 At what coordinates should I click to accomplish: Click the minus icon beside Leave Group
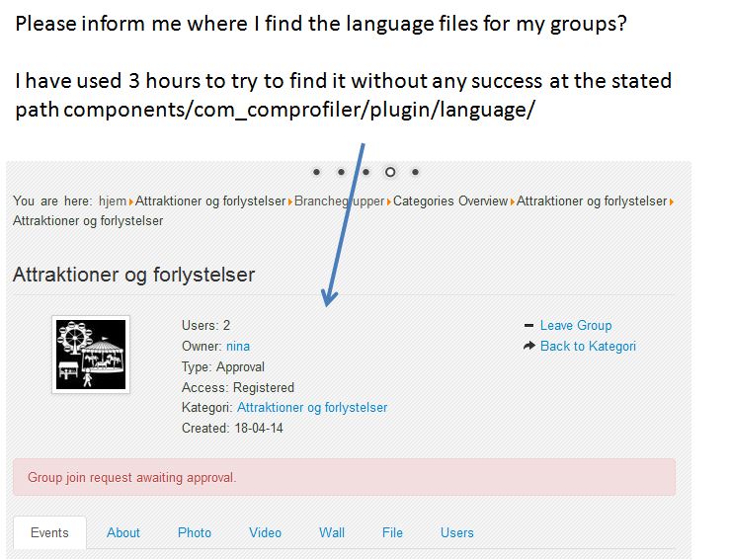click(528, 326)
